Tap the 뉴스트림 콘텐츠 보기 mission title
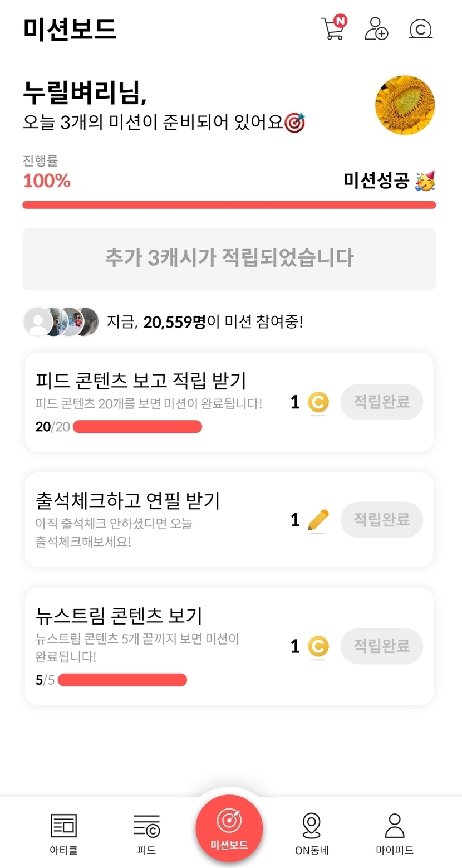The image size is (462, 868). [x=119, y=616]
